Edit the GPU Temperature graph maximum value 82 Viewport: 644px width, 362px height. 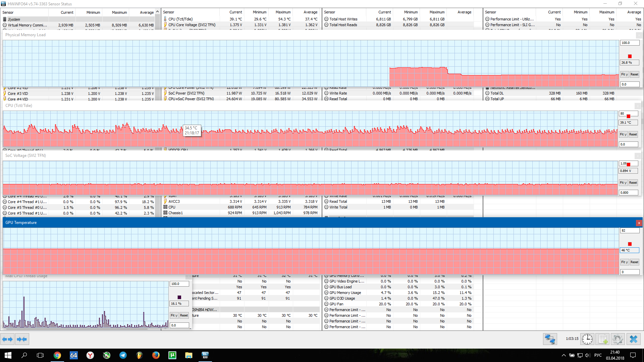pyautogui.click(x=629, y=231)
